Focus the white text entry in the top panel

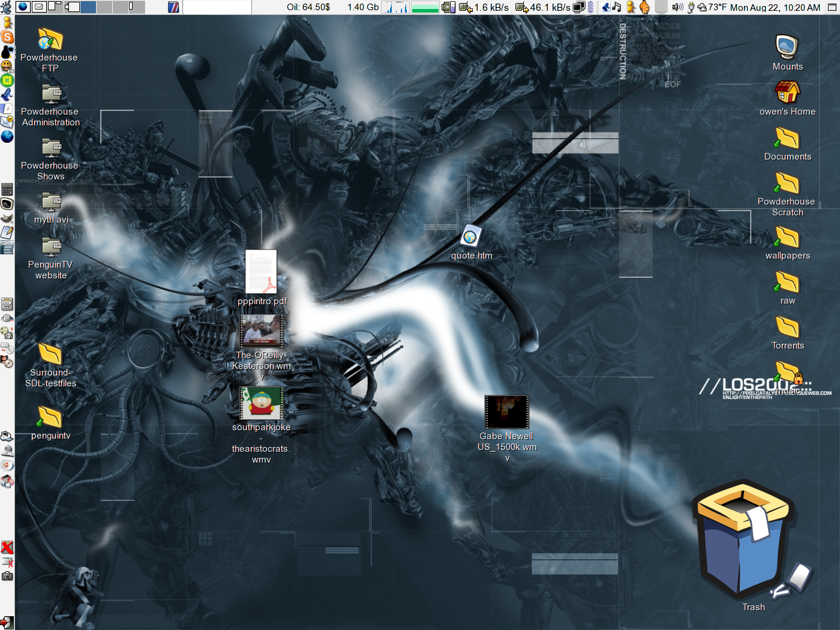[217, 7]
